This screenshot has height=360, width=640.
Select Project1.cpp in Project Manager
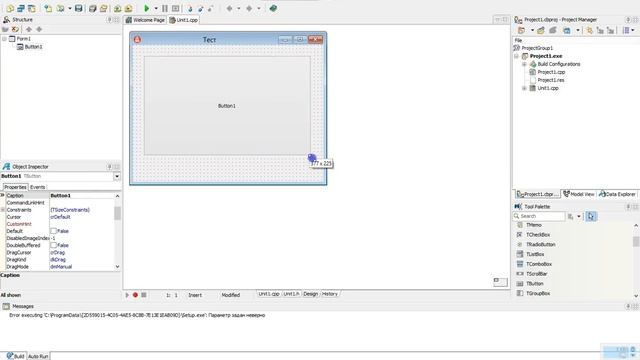pos(551,72)
